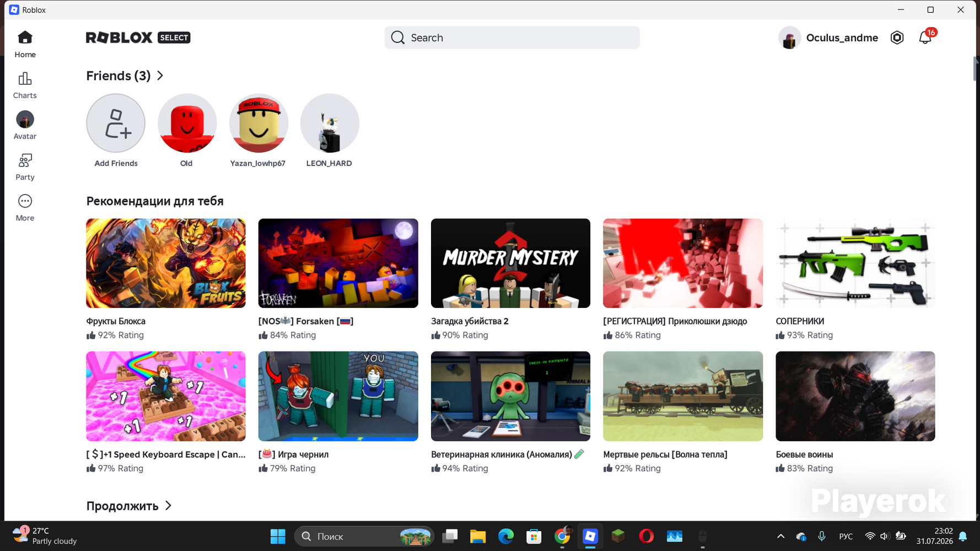Open friend Old's avatar

(x=187, y=123)
